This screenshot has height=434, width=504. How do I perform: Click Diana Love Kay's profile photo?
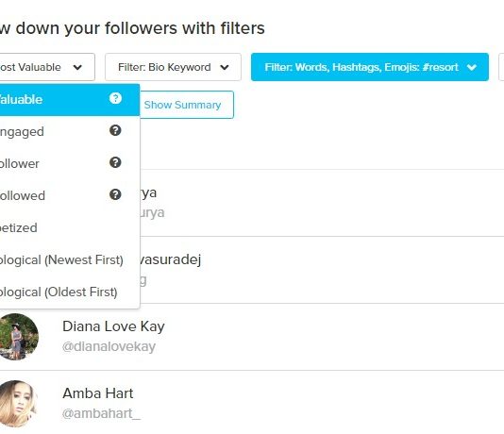19,337
